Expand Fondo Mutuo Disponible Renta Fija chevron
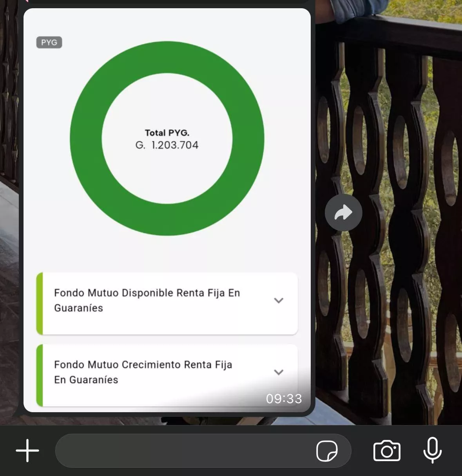The width and height of the screenshot is (462, 476). tap(279, 301)
